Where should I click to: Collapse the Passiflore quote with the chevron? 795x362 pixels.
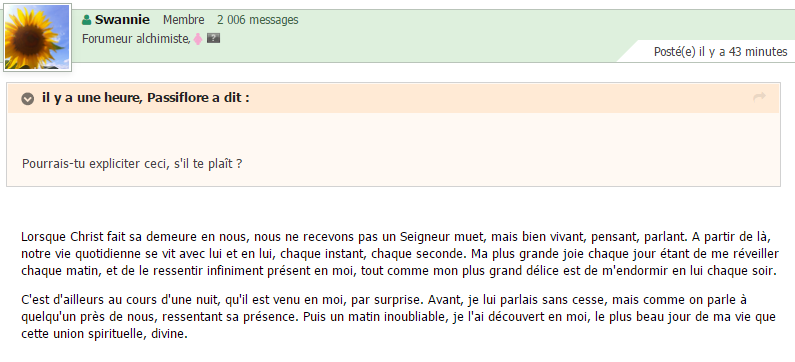(27, 98)
